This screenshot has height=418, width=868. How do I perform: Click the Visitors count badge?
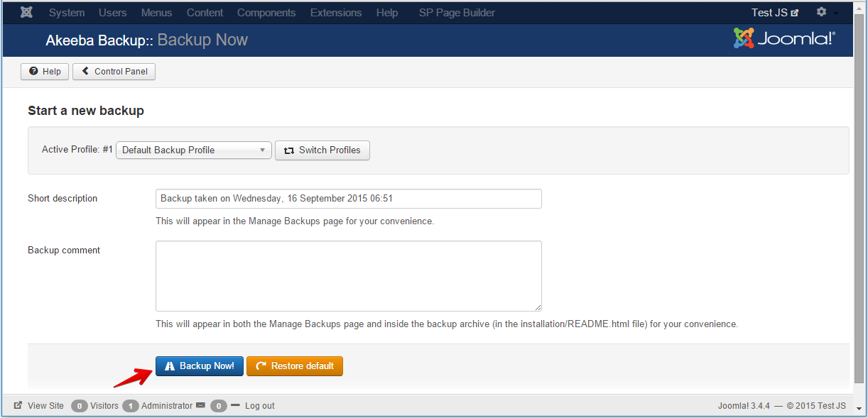[80, 406]
